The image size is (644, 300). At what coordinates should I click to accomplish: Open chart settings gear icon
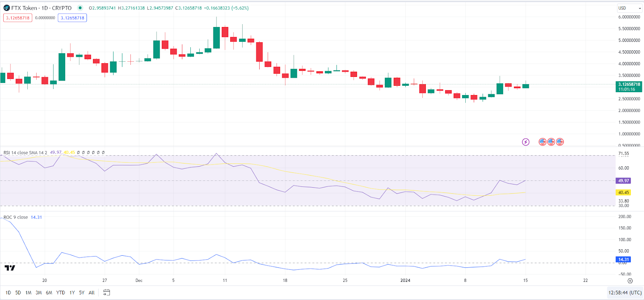point(630,281)
